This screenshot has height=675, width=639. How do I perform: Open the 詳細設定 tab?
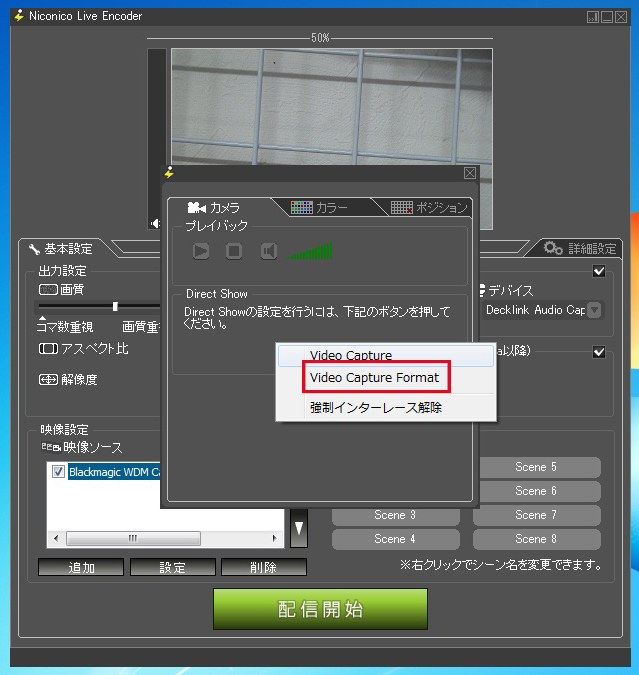coord(579,249)
